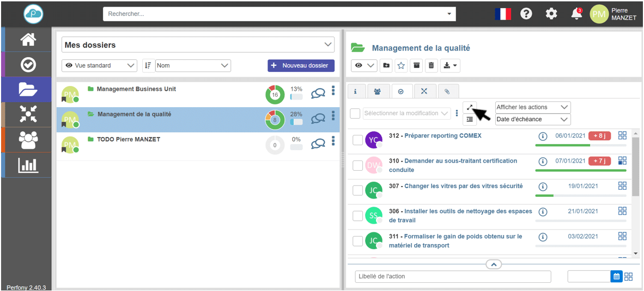
Task: Expand the actions list to full screen
Action: pos(470,107)
